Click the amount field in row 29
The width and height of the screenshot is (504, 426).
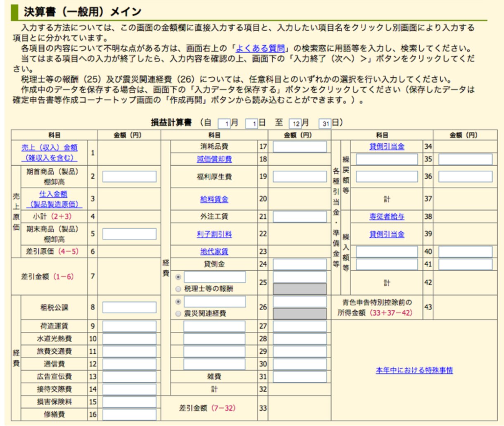[300, 351]
